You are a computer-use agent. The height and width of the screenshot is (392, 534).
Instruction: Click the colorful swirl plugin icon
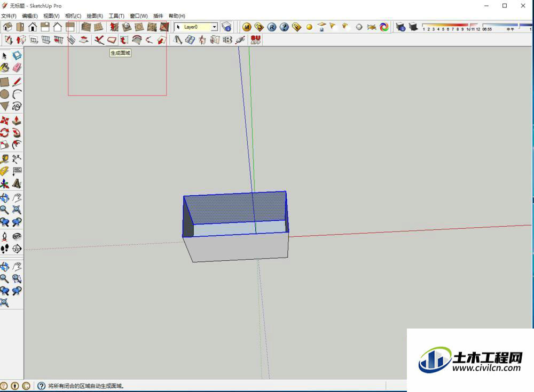384,27
